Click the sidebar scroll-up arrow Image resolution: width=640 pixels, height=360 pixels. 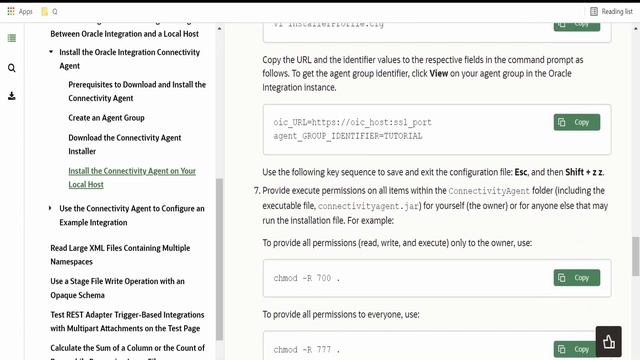coord(220,29)
